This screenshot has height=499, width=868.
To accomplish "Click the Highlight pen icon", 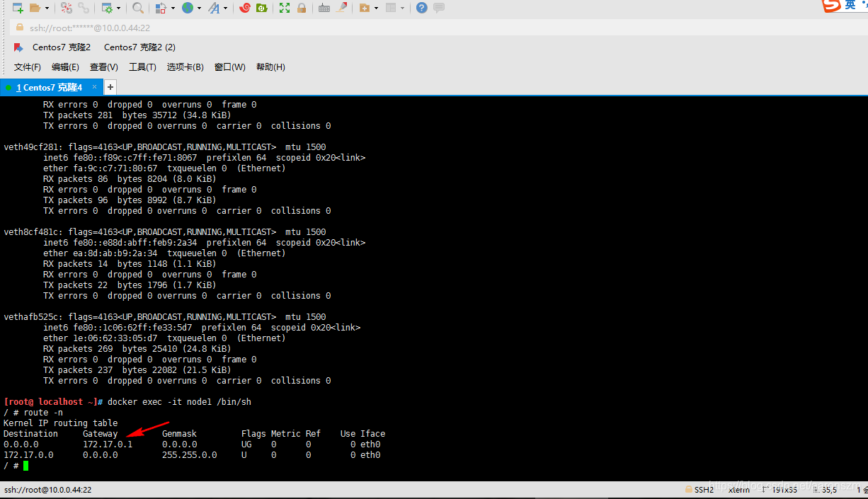I will click(x=341, y=8).
